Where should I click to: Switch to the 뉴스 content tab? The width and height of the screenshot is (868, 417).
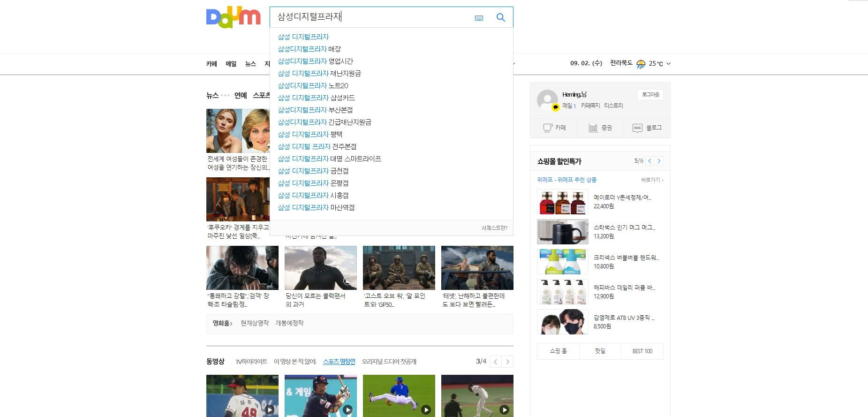tap(212, 95)
